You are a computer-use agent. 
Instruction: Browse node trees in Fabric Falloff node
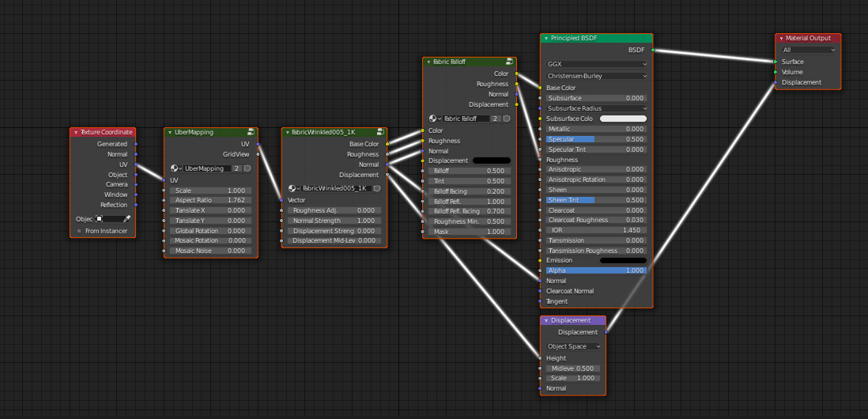click(436, 119)
